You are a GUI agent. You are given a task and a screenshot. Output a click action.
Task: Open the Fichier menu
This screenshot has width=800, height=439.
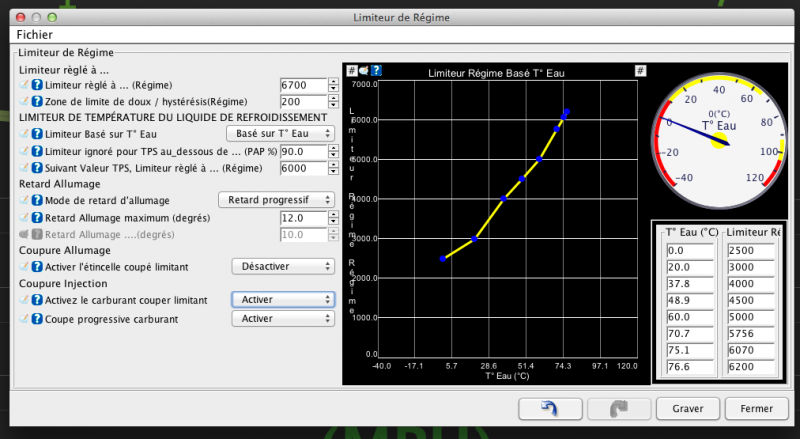click(x=34, y=35)
